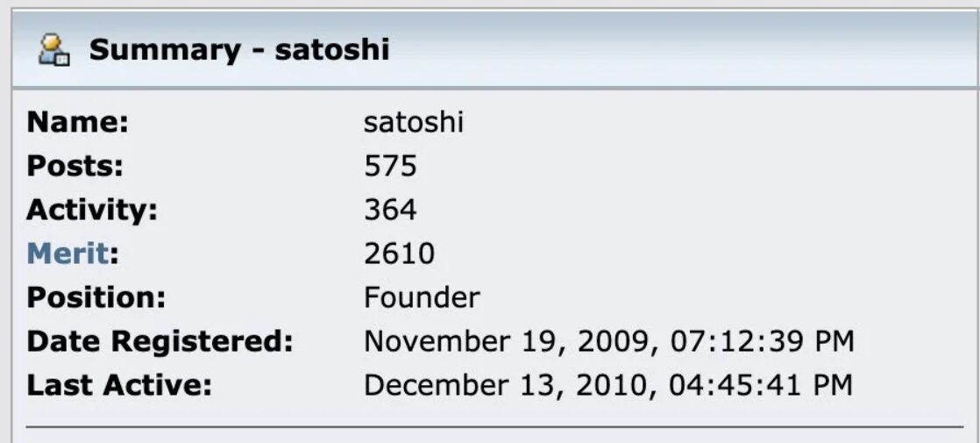
Task: Click the satoshi value beside Name
Action: tap(413, 122)
